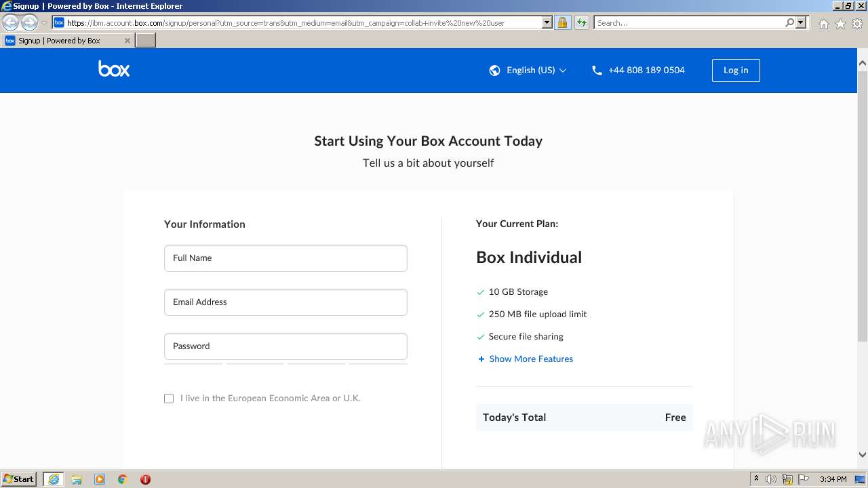Click the 'Box Individual' plan heading
868x488 pixels.
click(x=529, y=258)
